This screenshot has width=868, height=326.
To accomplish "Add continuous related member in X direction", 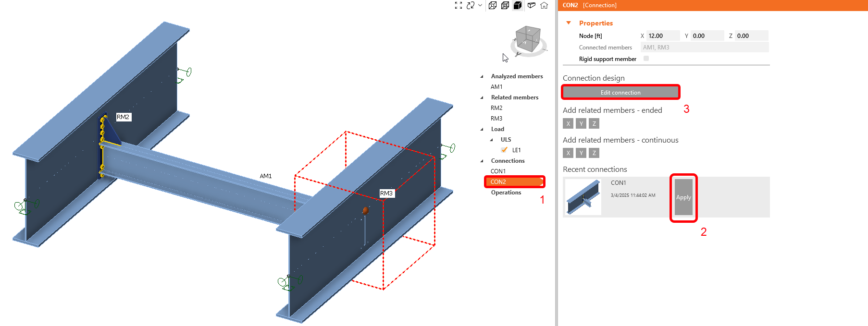I will pos(568,153).
